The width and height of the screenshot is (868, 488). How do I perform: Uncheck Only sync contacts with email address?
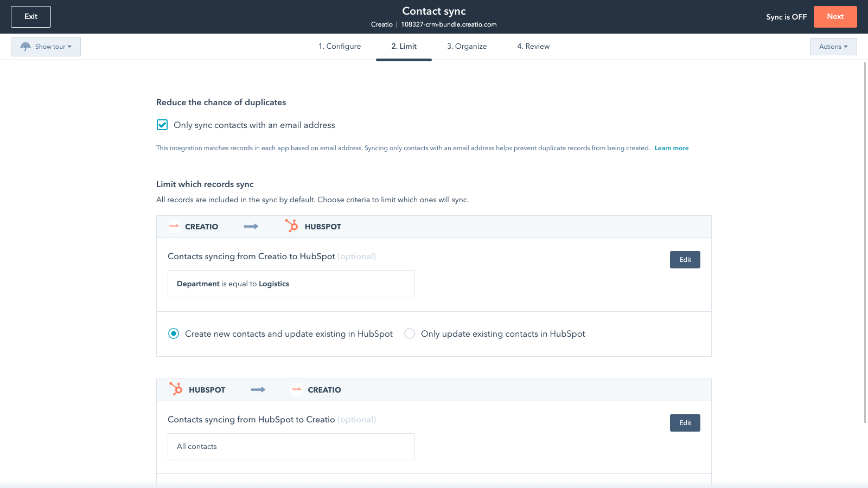pos(162,125)
